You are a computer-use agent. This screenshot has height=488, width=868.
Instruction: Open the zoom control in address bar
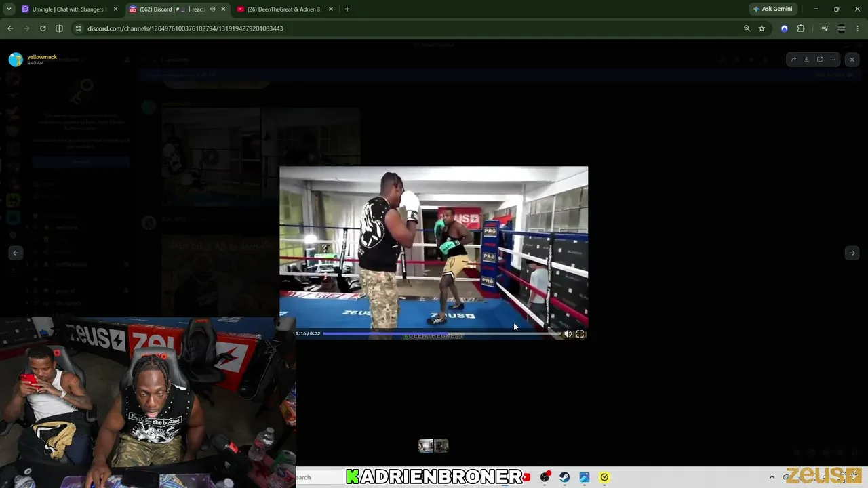pos(747,28)
